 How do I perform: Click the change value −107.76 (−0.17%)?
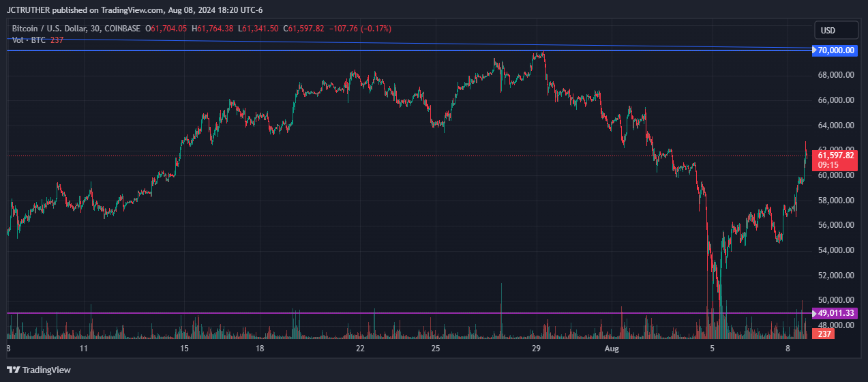pos(360,29)
